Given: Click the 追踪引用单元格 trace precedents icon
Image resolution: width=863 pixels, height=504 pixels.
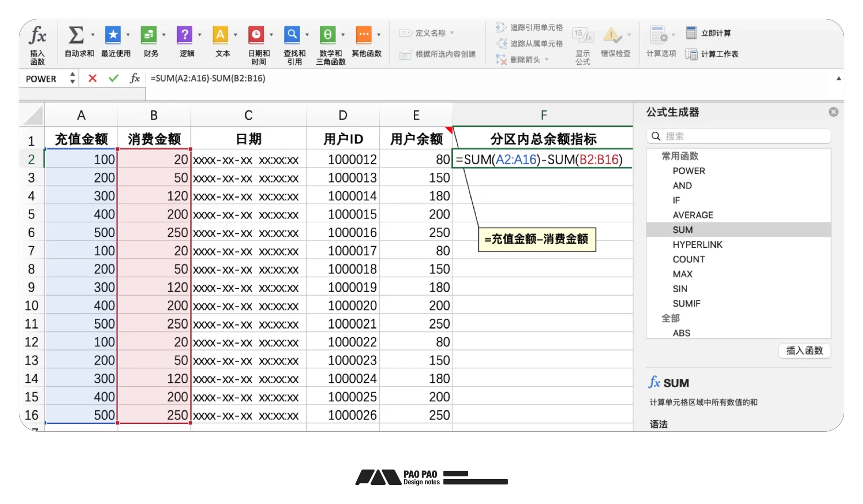Looking at the screenshot, I should [501, 27].
